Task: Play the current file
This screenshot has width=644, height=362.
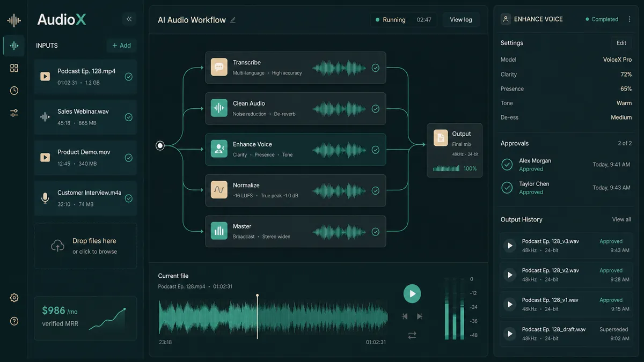Action: (412, 293)
